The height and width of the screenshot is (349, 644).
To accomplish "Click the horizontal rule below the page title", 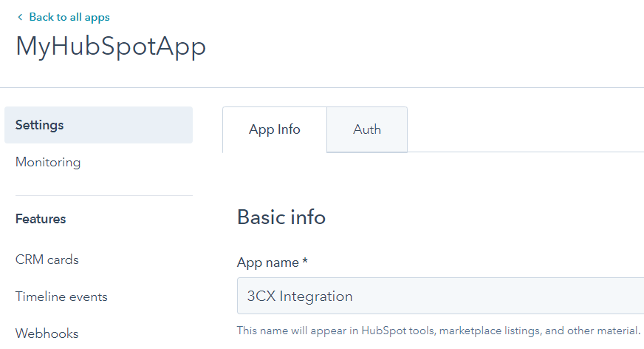I will [322, 87].
